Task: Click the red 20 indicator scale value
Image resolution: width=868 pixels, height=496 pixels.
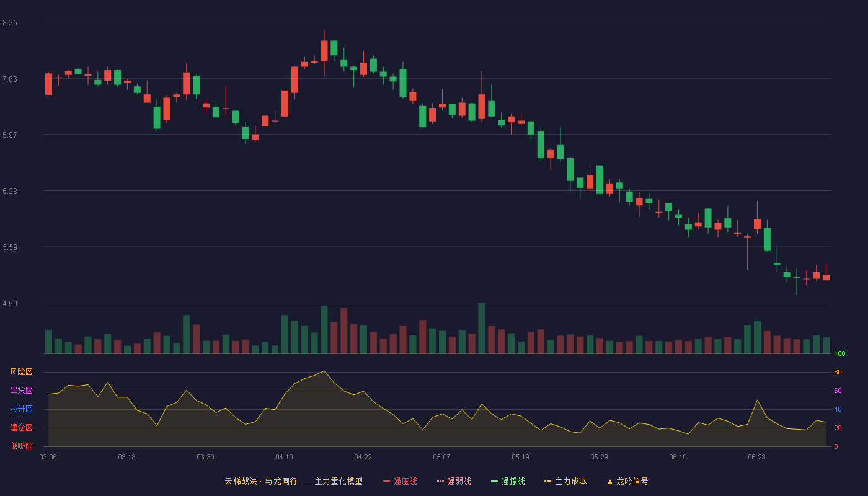Action: click(838, 428)
